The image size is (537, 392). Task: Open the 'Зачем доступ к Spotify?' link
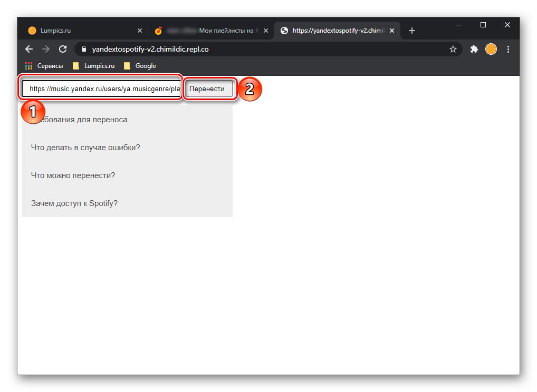[x=74, y=203]
